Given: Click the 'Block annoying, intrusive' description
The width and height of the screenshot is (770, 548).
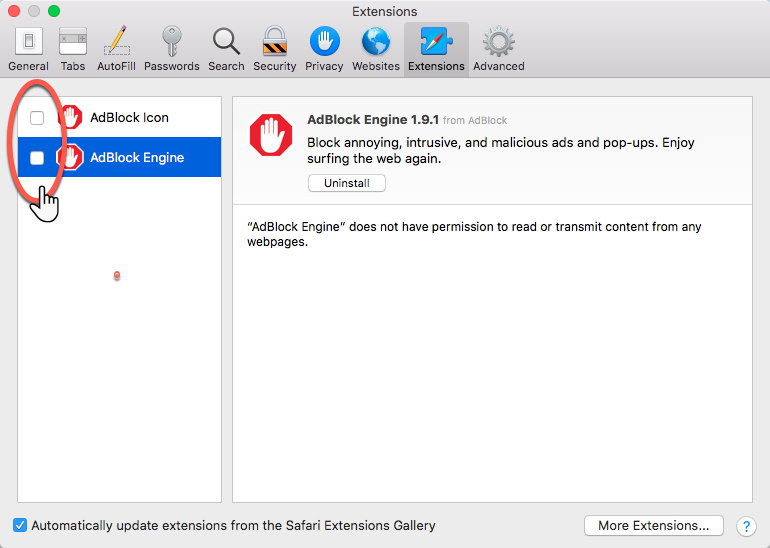Looking at the screenshot, I should [x=500, y=150].
